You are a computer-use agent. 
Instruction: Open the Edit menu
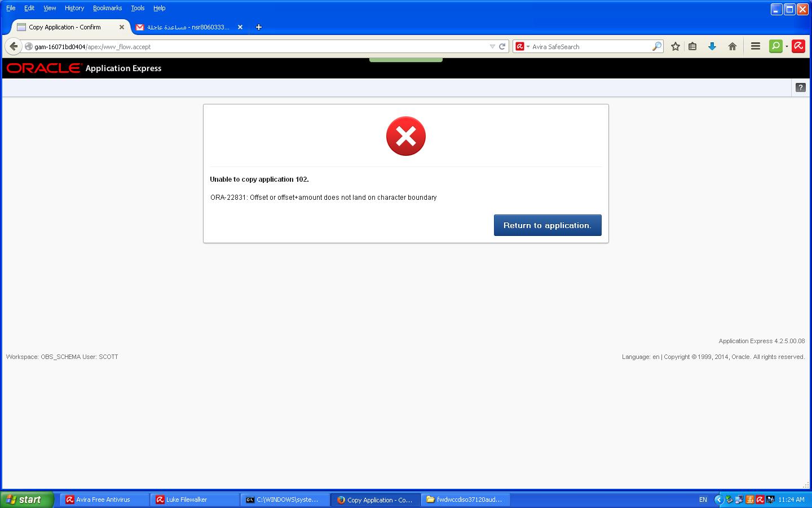(29, 8)
